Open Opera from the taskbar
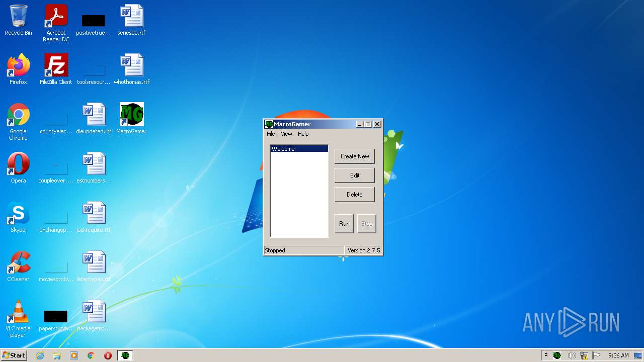 click(108, 355)
